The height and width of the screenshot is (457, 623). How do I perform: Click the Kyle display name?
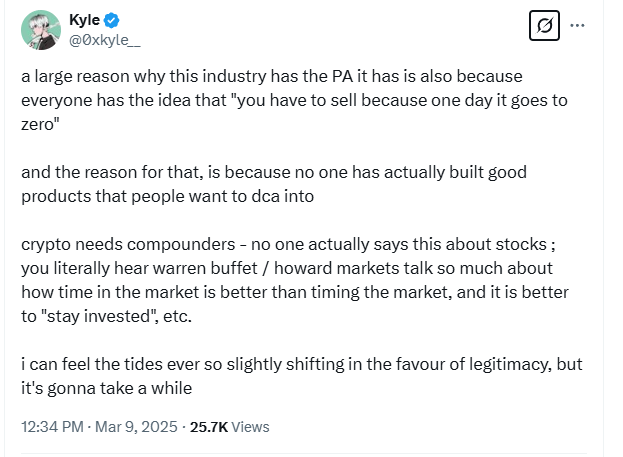click(85, 20)
